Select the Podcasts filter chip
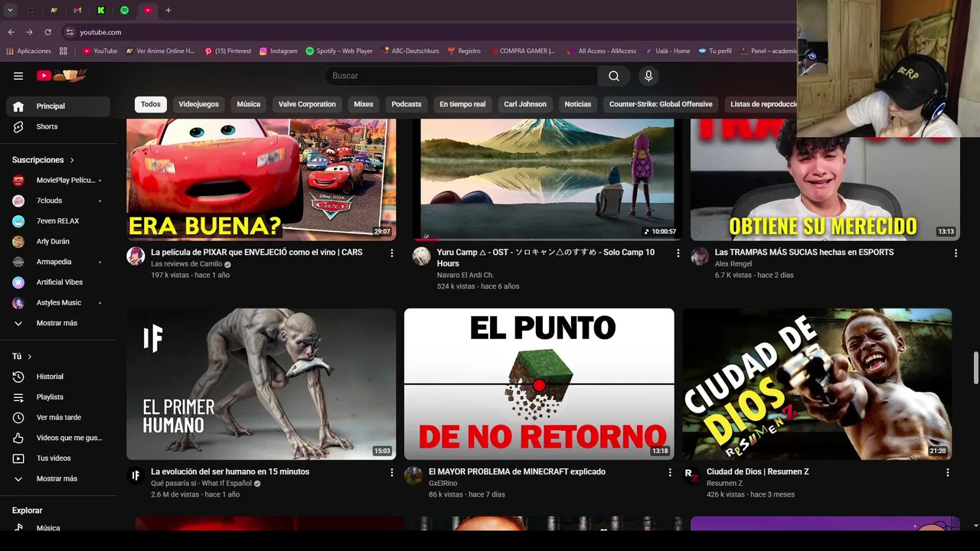 407,104
